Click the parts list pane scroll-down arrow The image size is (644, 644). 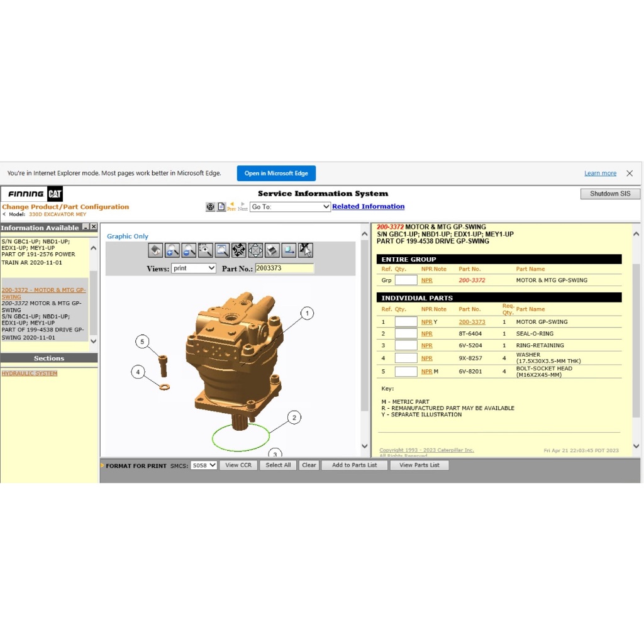click(636, 446)
